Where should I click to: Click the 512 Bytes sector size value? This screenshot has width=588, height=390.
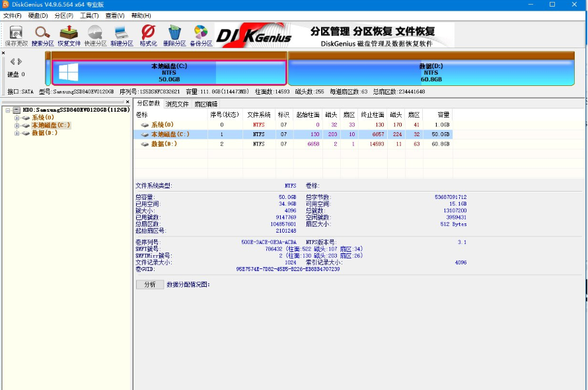click(x=453, y=224)
